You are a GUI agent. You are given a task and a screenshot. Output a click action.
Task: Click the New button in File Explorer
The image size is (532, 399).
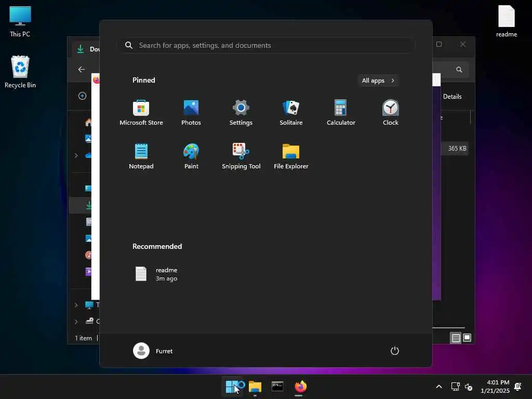point(82,96)
